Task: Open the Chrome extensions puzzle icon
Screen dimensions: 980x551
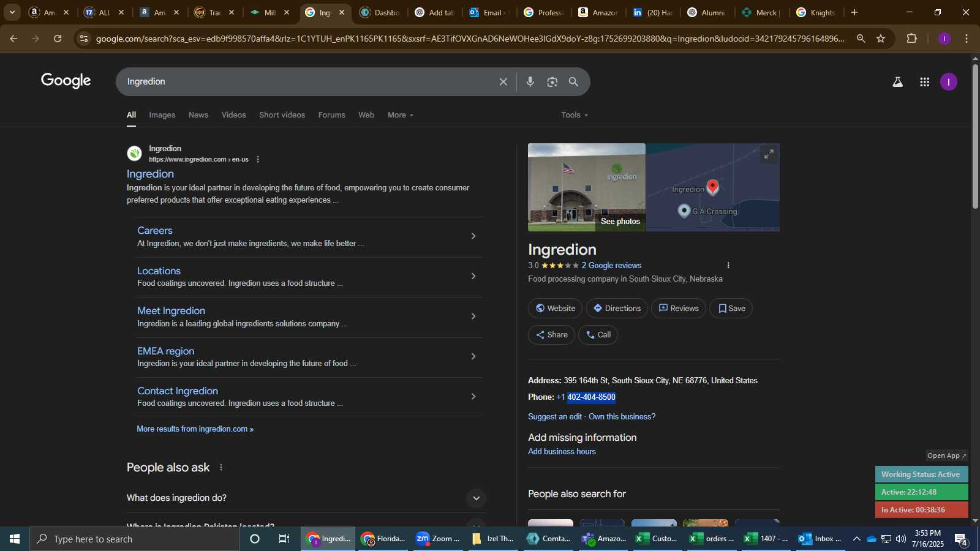Action: [x=911, y=39]
